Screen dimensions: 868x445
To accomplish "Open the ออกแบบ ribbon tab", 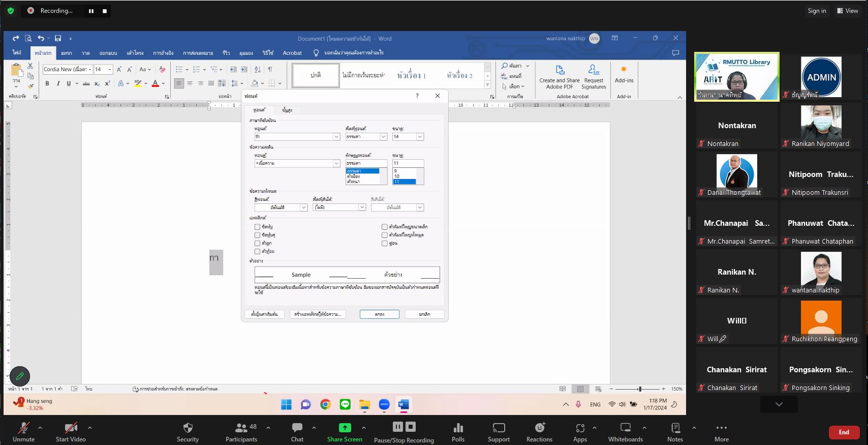I will point(108,53).
